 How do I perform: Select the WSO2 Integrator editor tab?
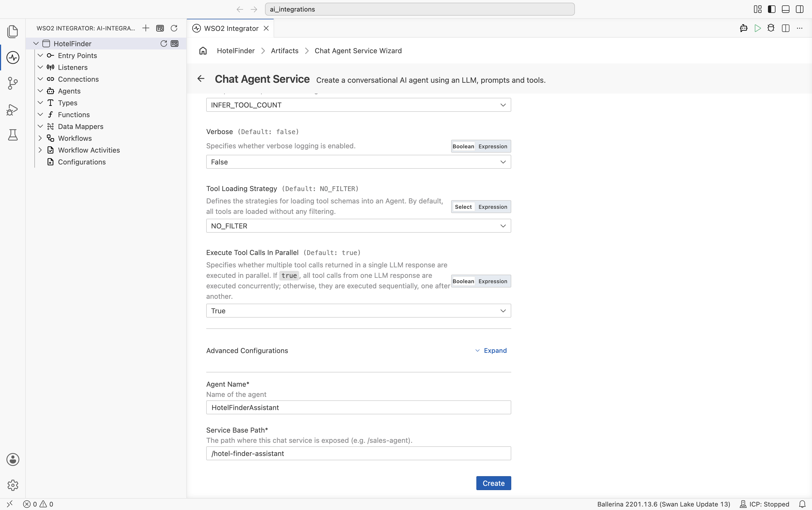point(231,28)
